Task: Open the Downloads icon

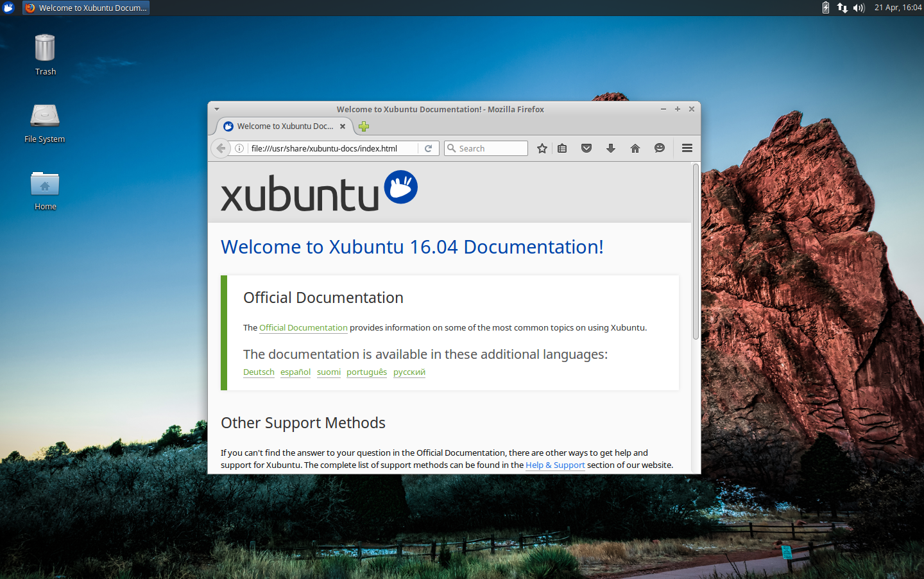Action: (x=610, y=148)
